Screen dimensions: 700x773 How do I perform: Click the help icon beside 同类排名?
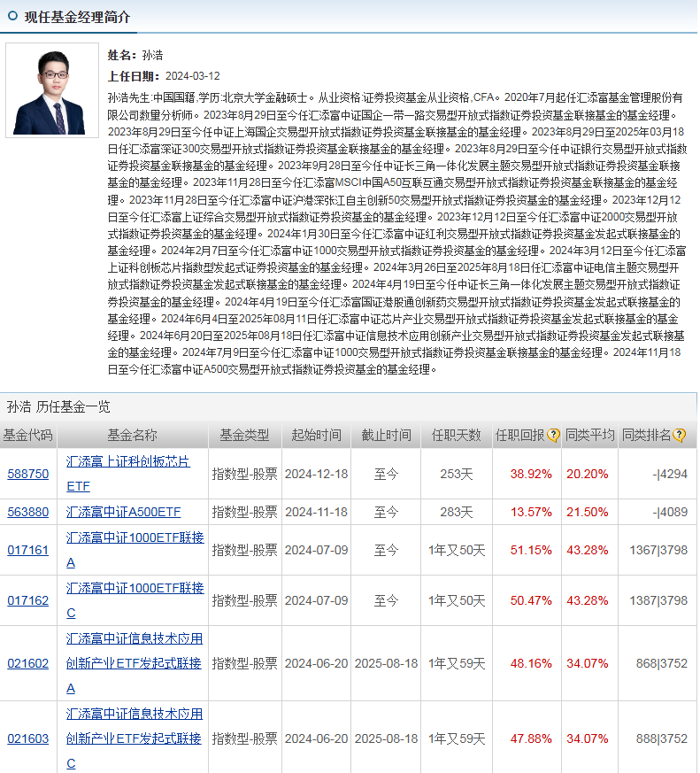(680, 436)
